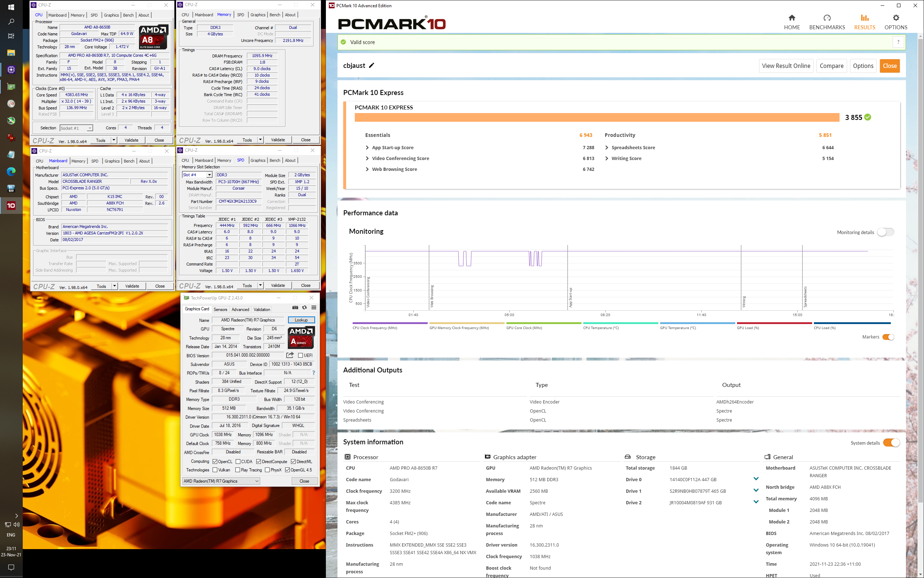
Task: Toggle the System details switch
Action: pyautogui.click(x=892, y=443)
